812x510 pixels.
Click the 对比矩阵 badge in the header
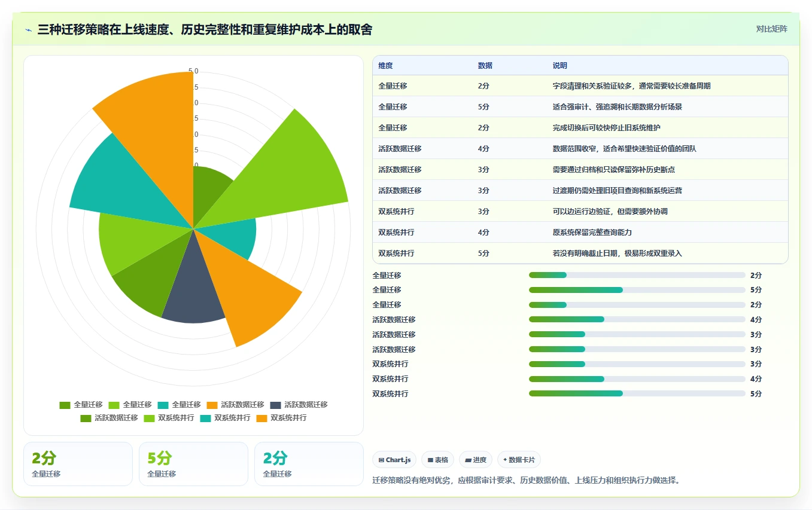pyautogui.click(x=771, y=29)
